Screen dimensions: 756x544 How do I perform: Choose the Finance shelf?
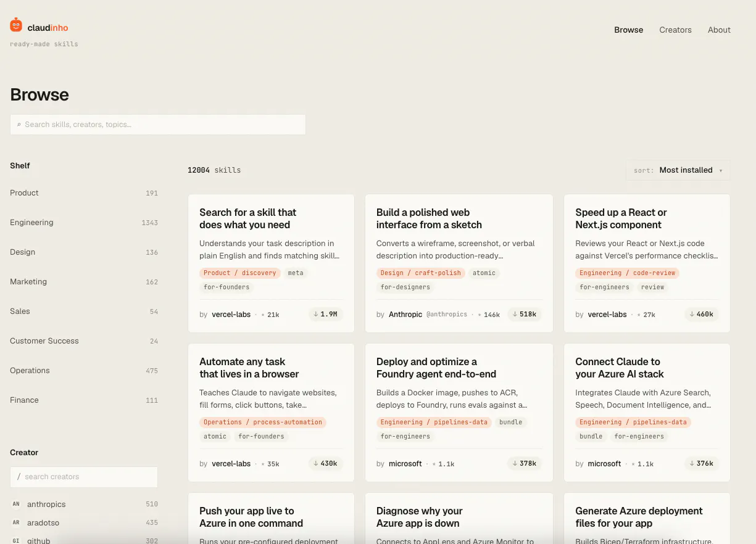click(84, 400)
